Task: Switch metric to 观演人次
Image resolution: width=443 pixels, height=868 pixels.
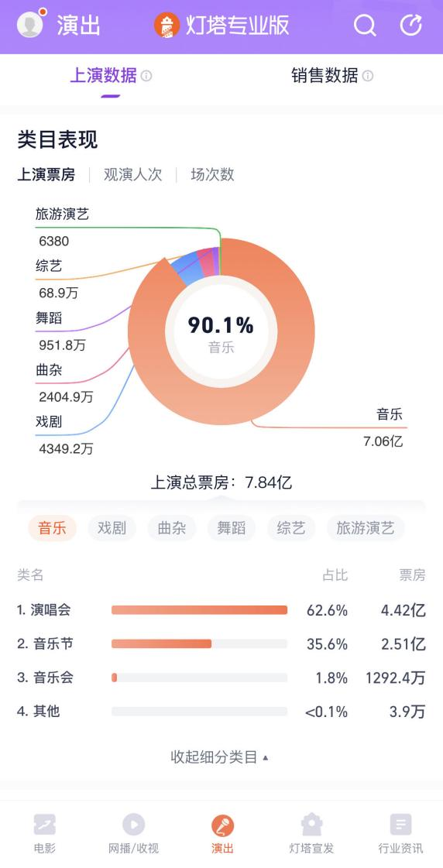Action: click(x=133, y=174)
